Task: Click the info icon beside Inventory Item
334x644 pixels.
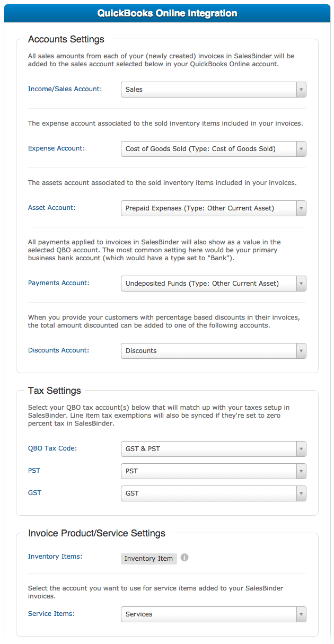Action: click(x=184, y=558)
